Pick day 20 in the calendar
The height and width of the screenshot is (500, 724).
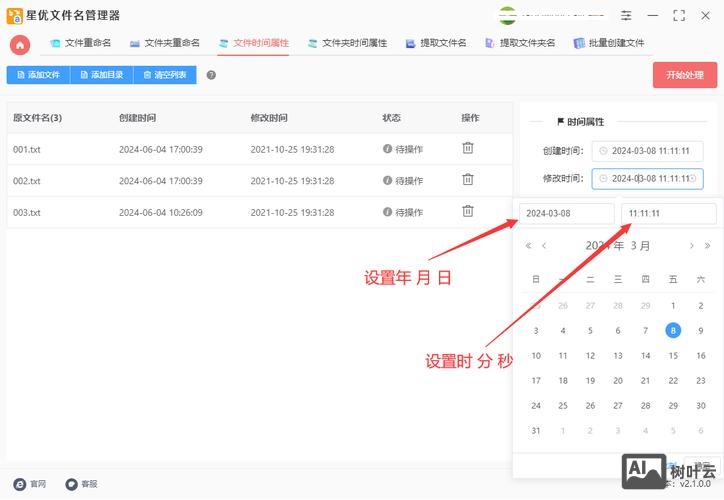(618, 381)
